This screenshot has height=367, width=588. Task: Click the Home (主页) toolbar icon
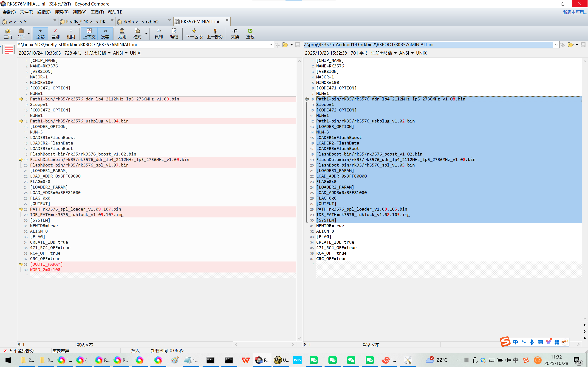[8, 33]
